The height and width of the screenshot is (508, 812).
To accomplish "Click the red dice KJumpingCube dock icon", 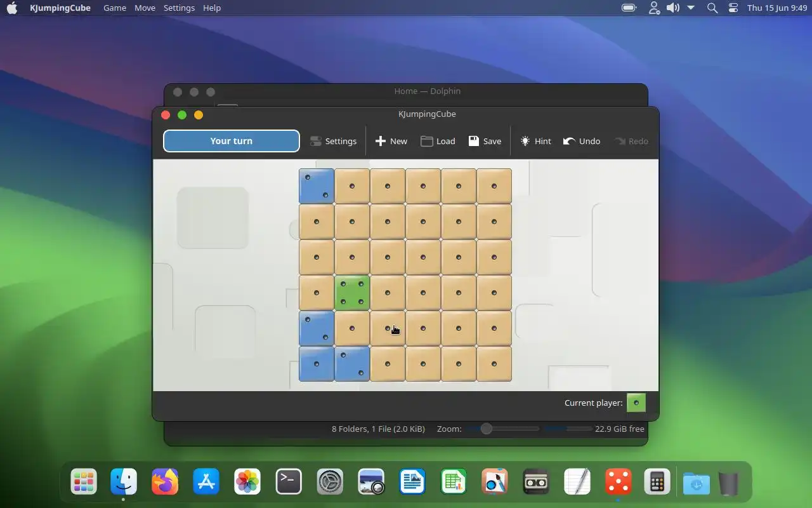I will tap(619, 482).
